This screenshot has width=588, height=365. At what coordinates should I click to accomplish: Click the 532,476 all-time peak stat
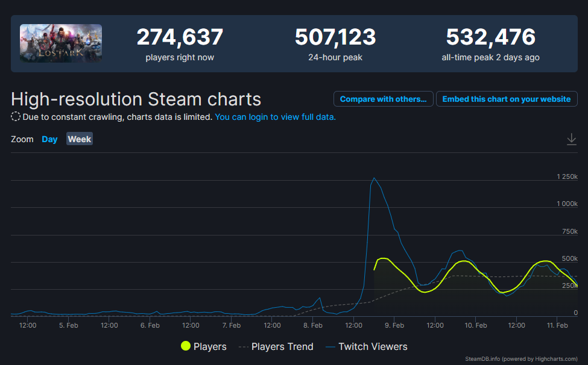click(x=490, y=44)
